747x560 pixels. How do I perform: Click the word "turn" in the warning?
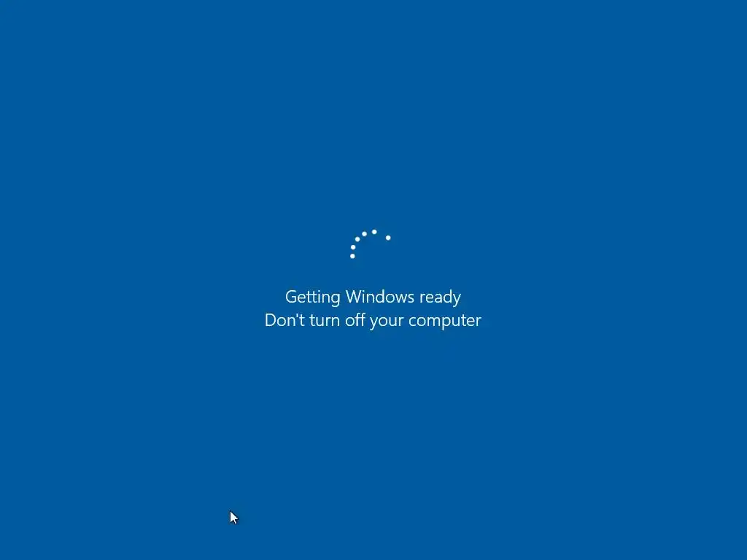click(x=325, y=321)
